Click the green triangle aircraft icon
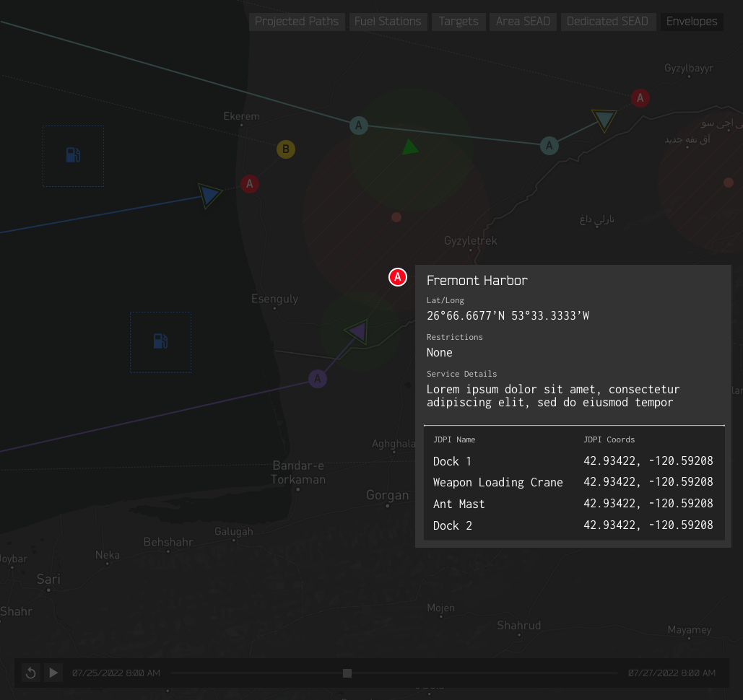This screenshot has height=700, width=743. [409, 147]
